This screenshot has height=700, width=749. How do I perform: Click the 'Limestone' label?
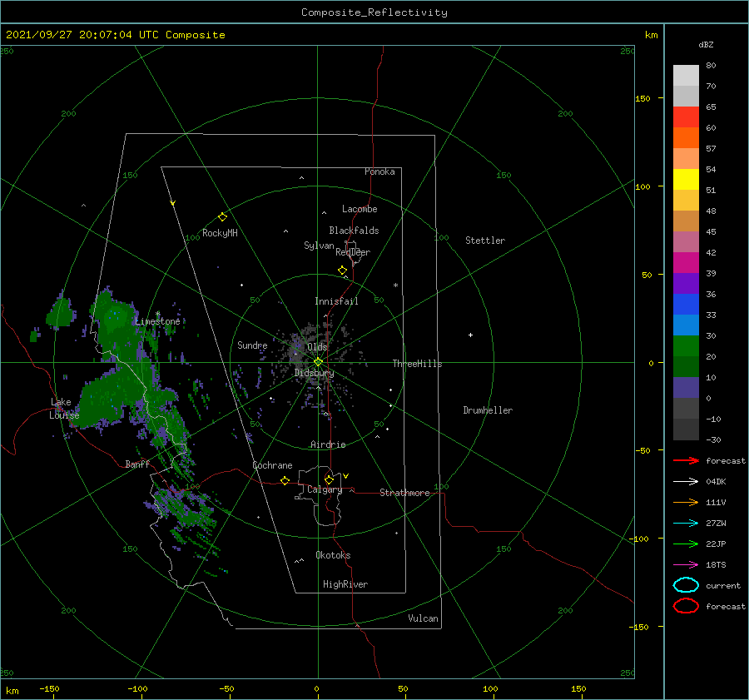tap(157, 321)
